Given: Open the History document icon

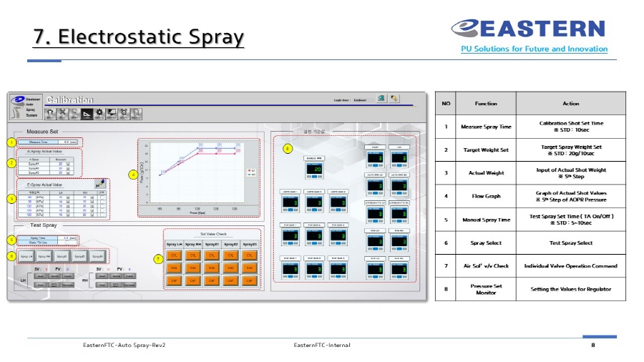Looking at the screenshot, I should (137, 114).
